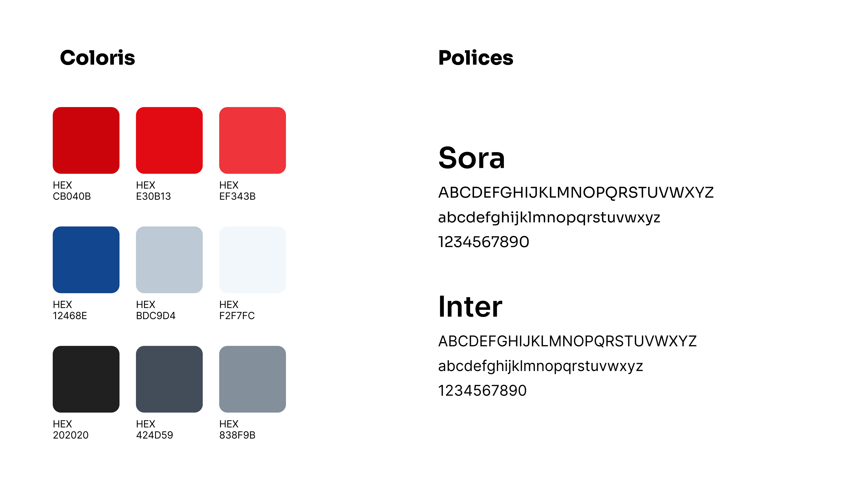
Task: Pick the bright red E30B13 swatch
Action: (169, 140)
